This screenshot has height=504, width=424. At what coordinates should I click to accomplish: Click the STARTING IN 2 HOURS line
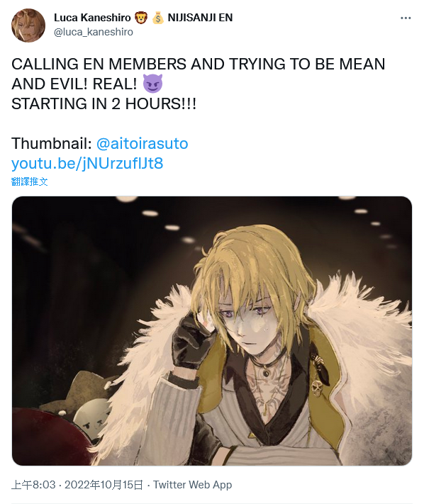[x=104, y=103]
